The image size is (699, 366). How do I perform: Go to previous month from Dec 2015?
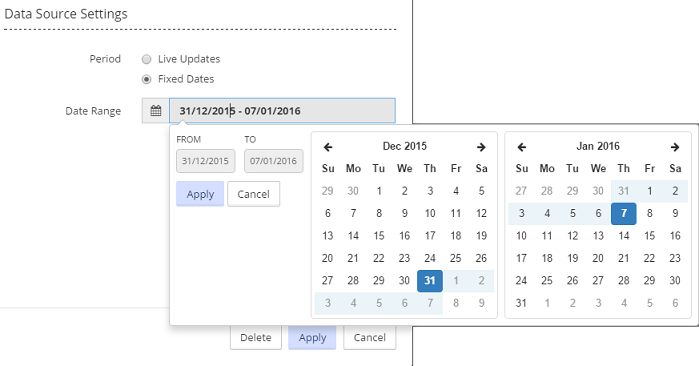click(328, 147)
